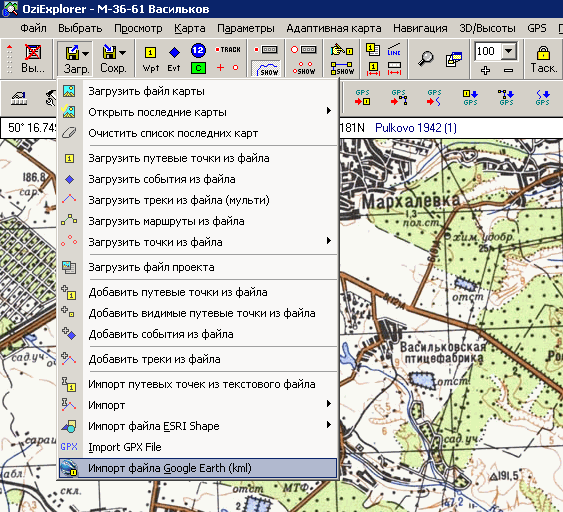Viewport: 563px width, 512px height.
Task: Choose Загрузить маршруты из файла
Action: 198,221
